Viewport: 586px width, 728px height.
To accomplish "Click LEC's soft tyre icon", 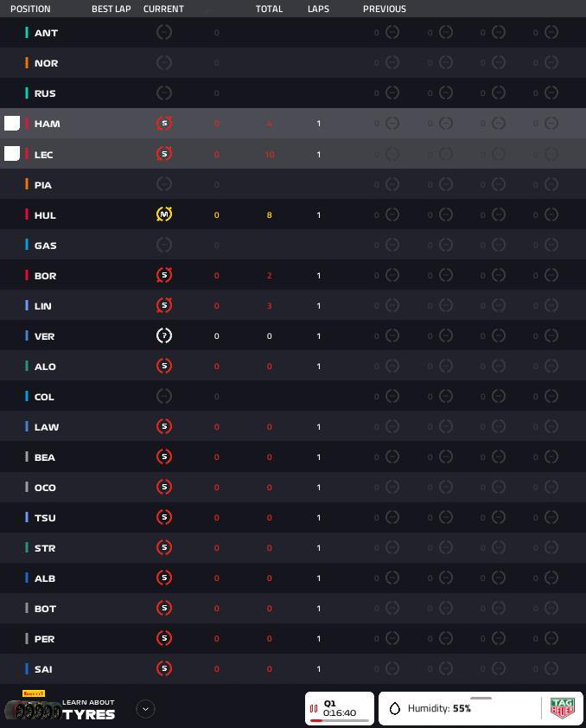I will pyautogui.click(x=163, y=154).
